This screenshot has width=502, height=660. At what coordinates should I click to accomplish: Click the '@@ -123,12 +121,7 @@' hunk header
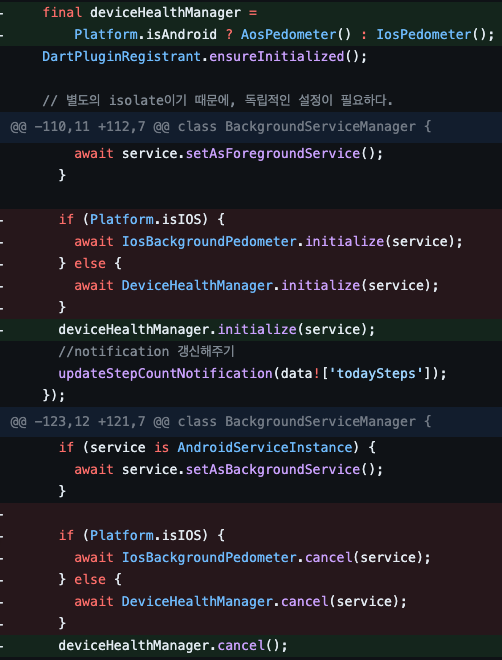(x=251, y=421)
